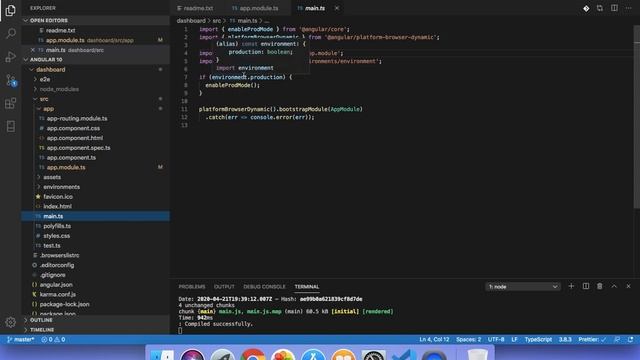The image size is (640, 360).
Task: Maximize the terminal panel with chevron up
Action: [614, 287]
